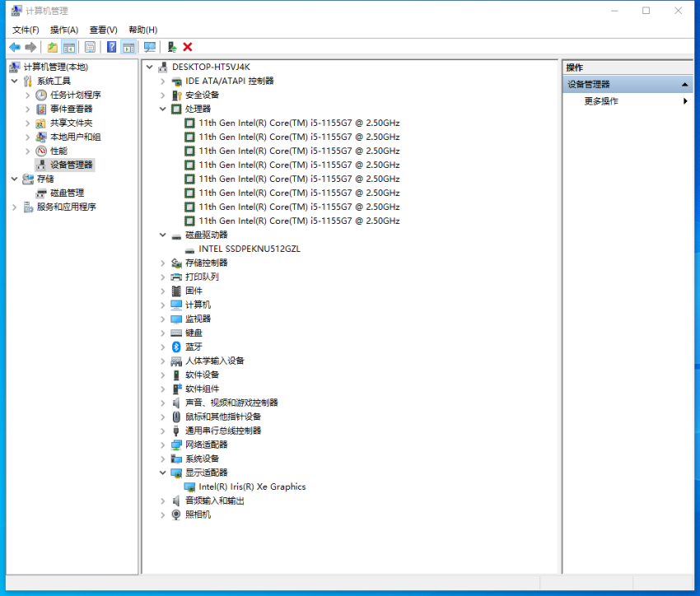Expand 服务和应用程序 in left tree

pyautogui.click(x=14, y=207)
